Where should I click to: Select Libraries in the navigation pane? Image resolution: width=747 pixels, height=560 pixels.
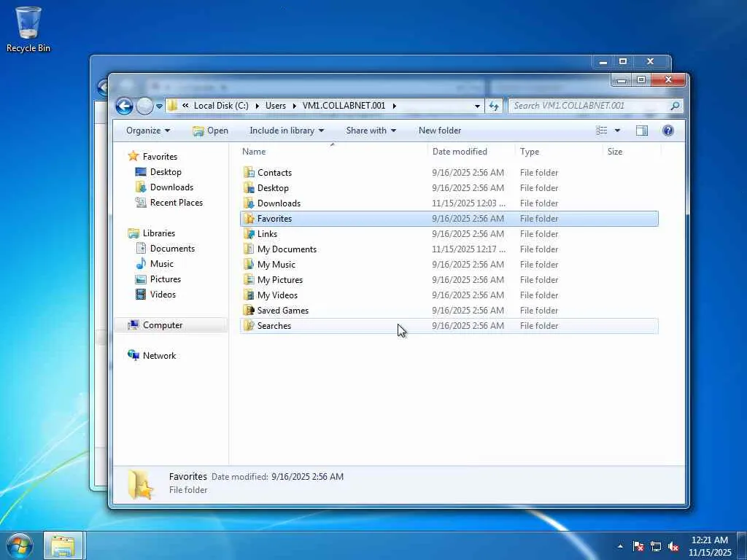point(158,233)
